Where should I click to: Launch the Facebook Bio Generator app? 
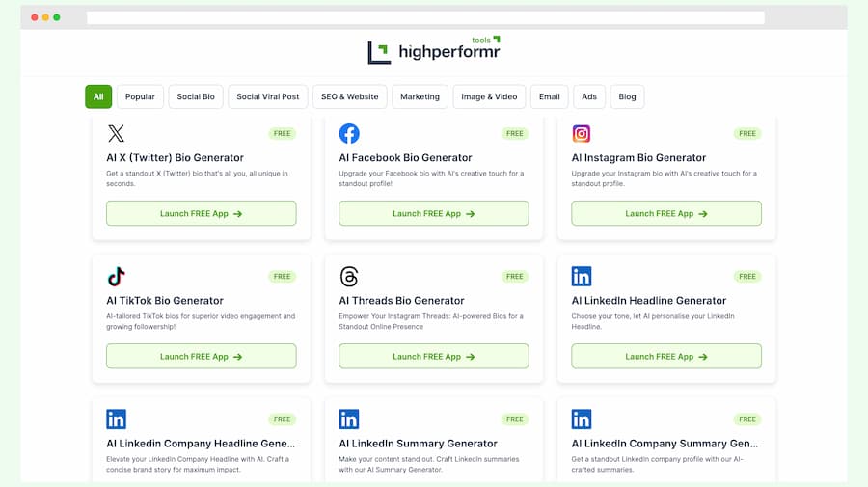pos(434,214)
